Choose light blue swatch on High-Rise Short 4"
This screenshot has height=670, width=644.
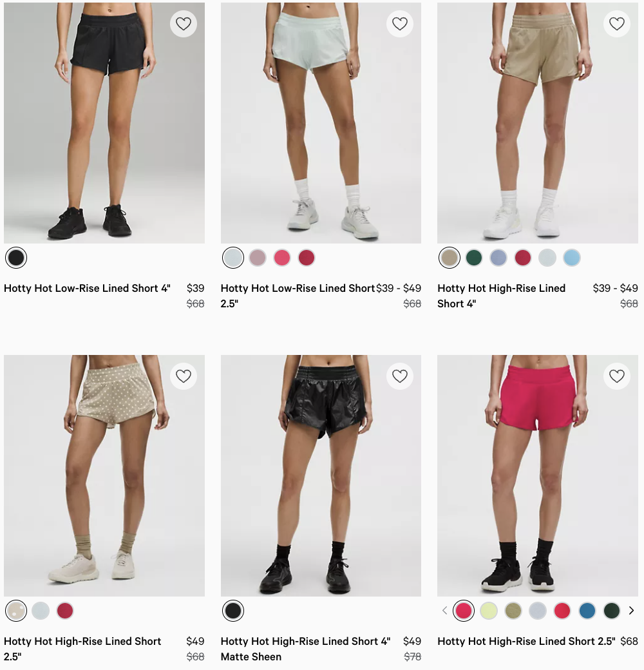click(572, 258)
